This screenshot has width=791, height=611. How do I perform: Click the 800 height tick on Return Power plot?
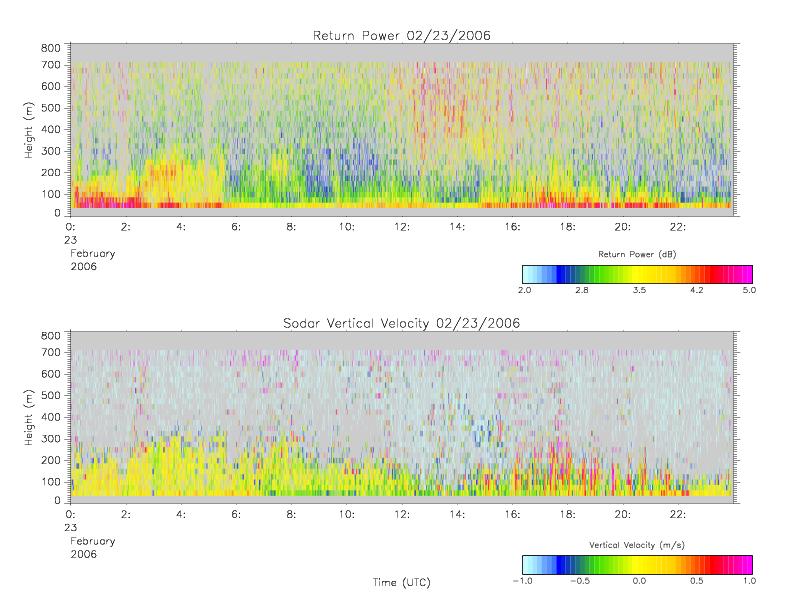50,48
